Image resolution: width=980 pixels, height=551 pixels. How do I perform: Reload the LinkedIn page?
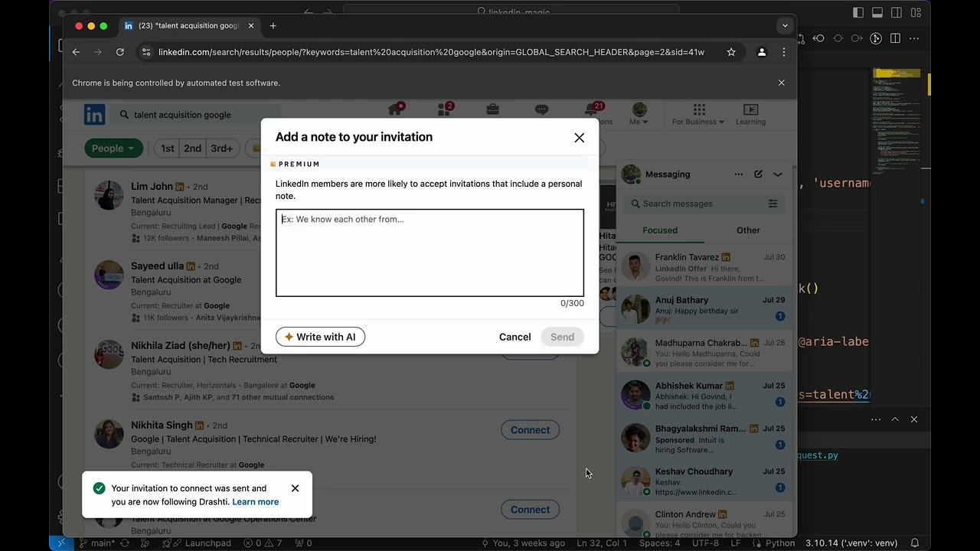point(120,52)
